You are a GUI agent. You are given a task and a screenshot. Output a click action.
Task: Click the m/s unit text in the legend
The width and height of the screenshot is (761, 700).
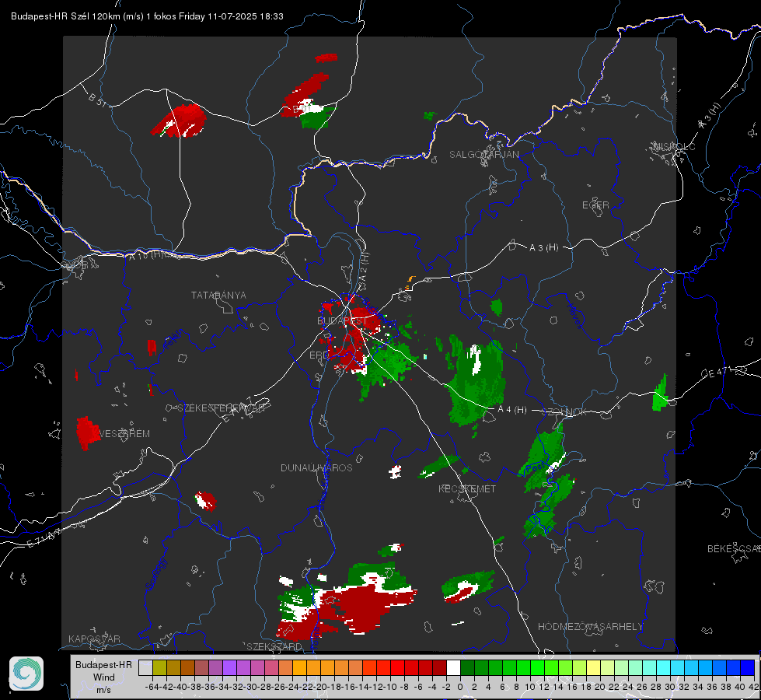click(104, 690)
